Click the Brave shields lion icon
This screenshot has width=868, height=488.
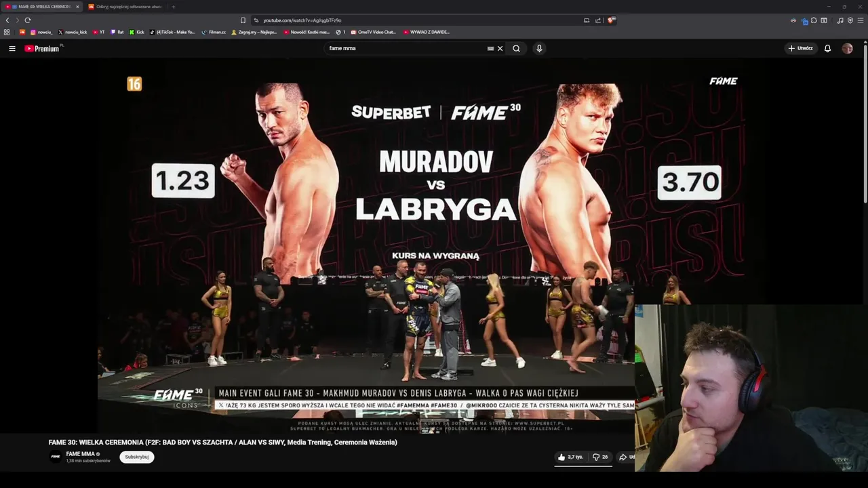tap(610, 20)
